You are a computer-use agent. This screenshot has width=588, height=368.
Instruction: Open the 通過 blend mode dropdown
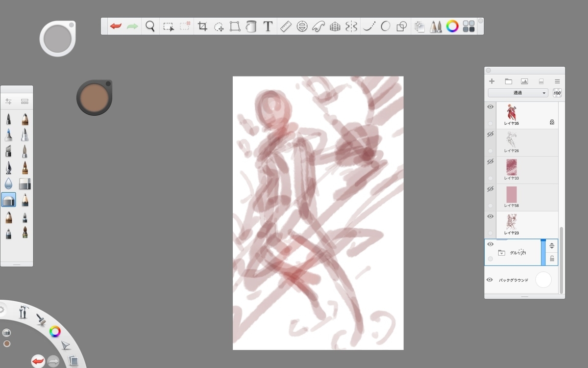[x=518, y=93]
